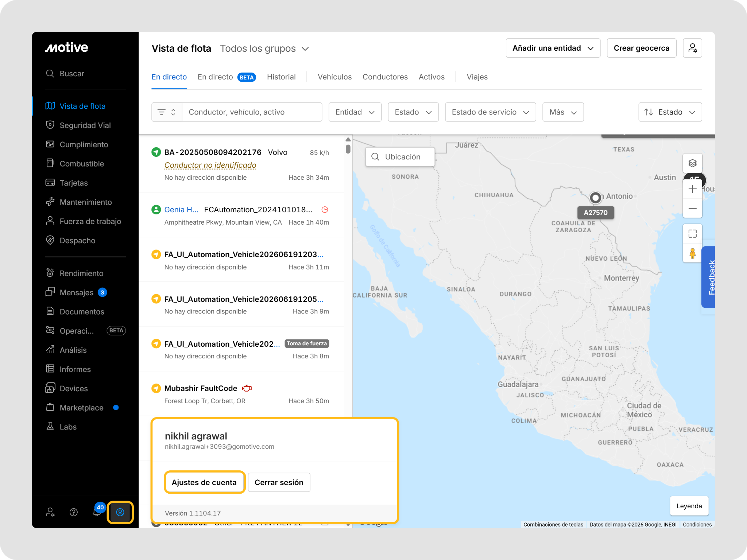Open Ajustes de cuenta
The height and width of the screenshot is (560, 747).
pyautogui.click(x=204, y=482)
